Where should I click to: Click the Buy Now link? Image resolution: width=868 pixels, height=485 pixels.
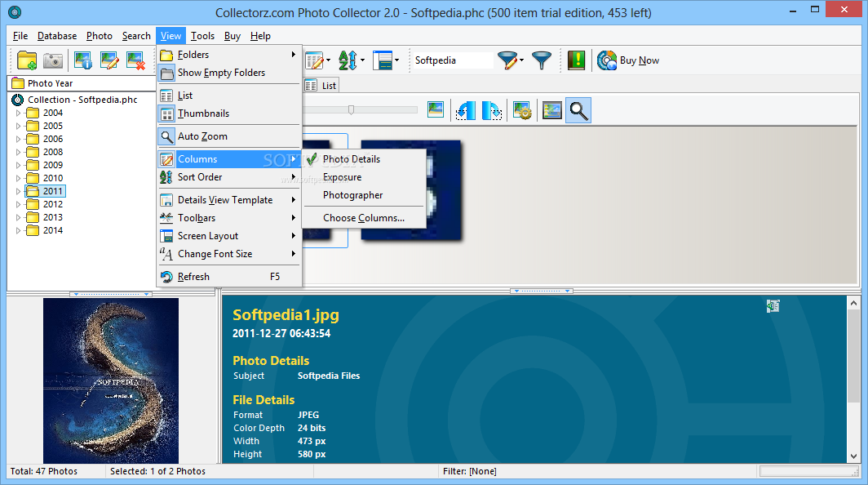tap(640, 60)
